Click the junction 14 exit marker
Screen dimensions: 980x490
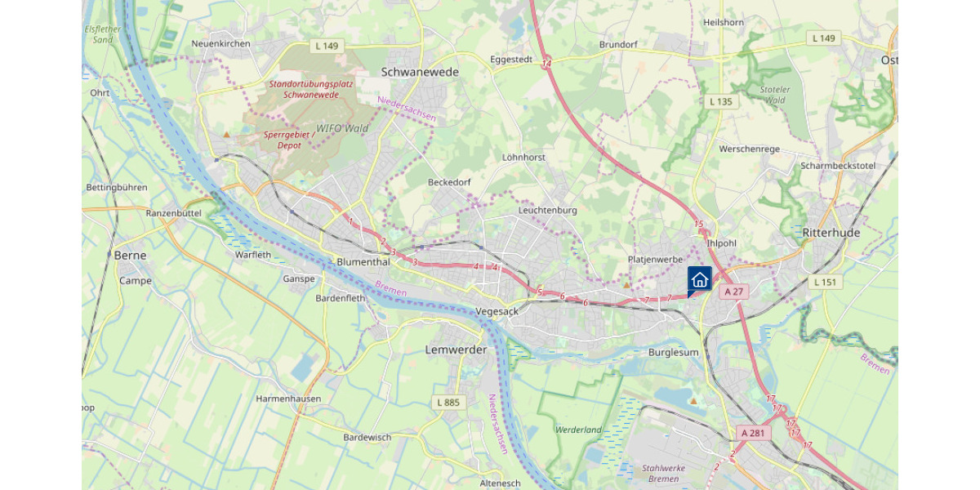click(546, 64)
